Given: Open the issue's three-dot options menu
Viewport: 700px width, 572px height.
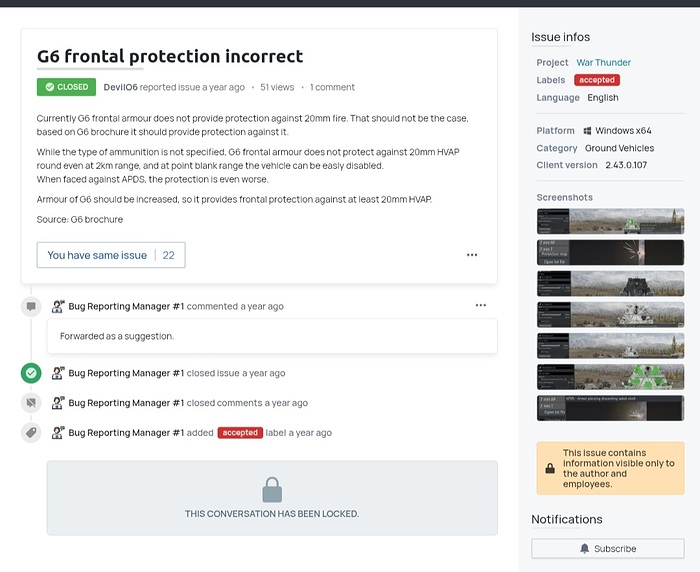Looking at the screenshot, I should coord(472,255).
